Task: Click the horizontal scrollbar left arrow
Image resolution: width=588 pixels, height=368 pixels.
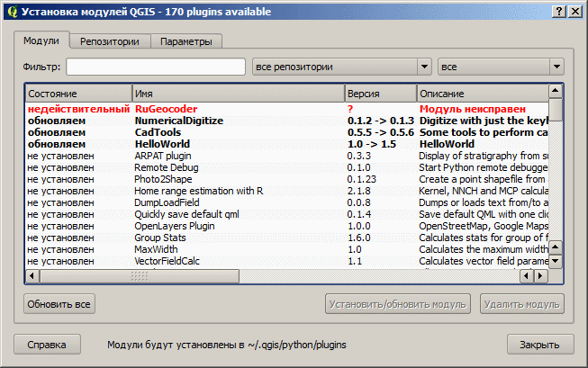Action: [32, 276]
